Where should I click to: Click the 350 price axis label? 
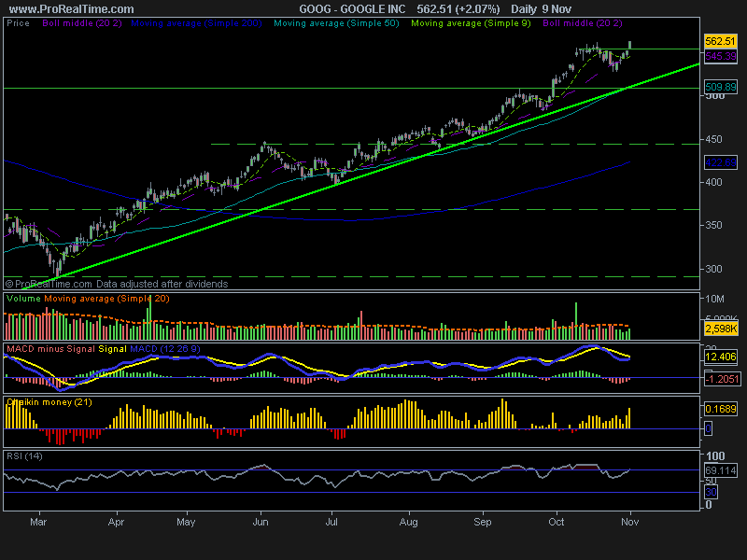click(x=713, y=225)
